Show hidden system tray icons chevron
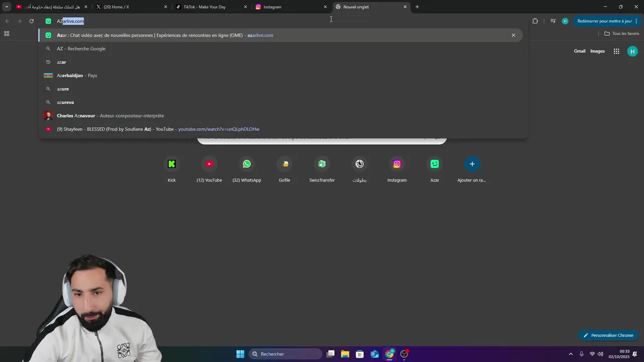 click(571, 354)
